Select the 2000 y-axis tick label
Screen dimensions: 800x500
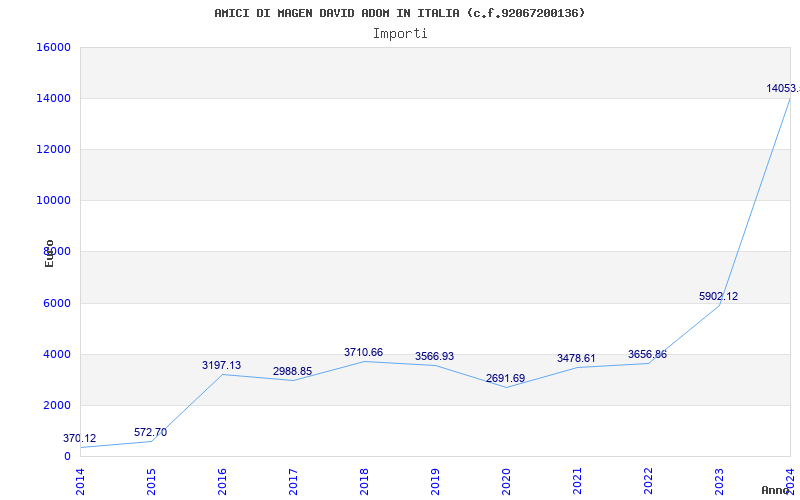coord(57,406)
